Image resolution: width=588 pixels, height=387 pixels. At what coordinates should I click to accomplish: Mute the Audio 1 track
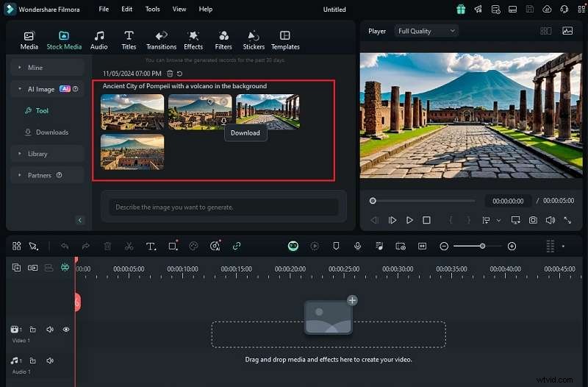pos(49,361)
